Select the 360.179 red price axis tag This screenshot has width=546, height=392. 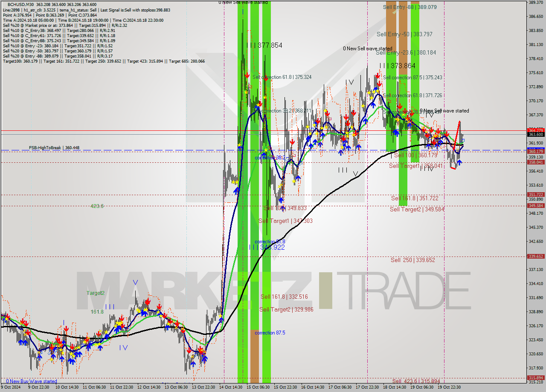coord(536,151)
